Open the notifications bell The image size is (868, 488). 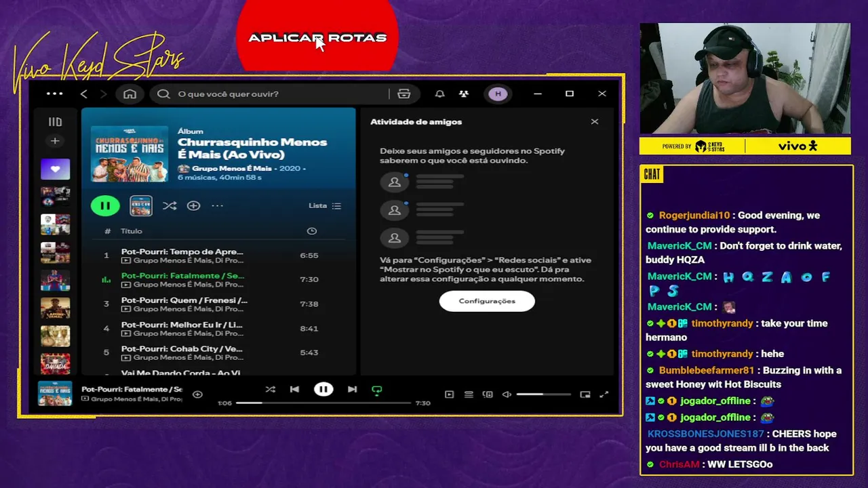[x=439, y=94]
